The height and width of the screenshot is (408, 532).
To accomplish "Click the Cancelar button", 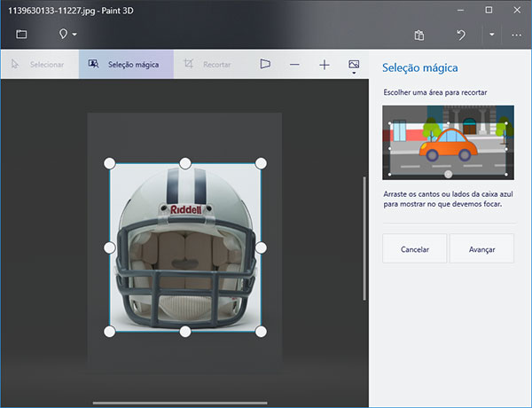I will [415, 249].
